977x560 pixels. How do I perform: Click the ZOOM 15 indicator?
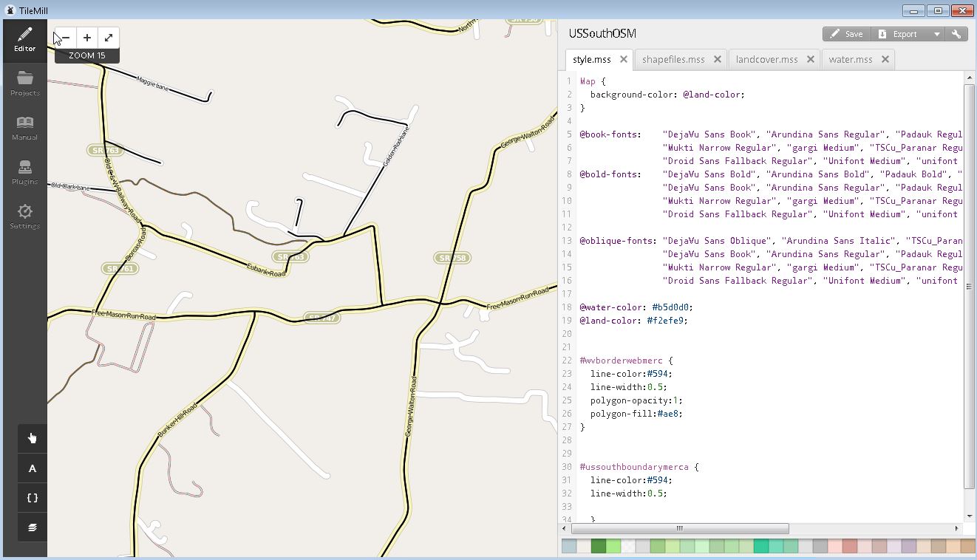pos(86,55)
